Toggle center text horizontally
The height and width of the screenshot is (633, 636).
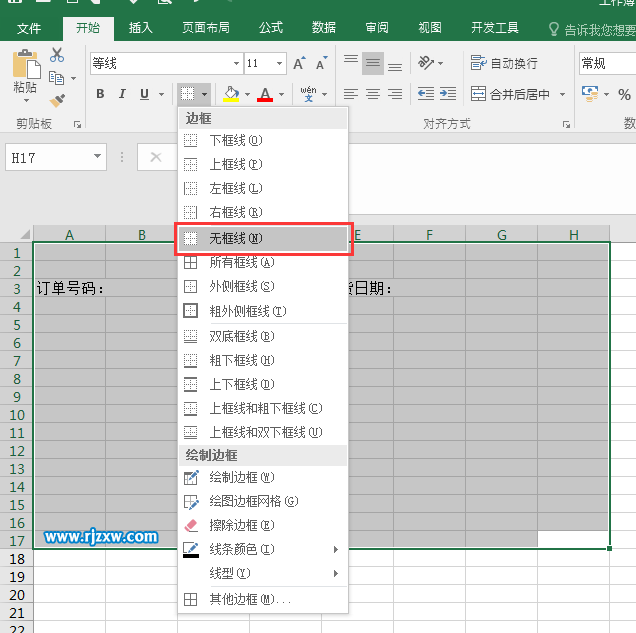pyautogui.click(x=373, y=94)
